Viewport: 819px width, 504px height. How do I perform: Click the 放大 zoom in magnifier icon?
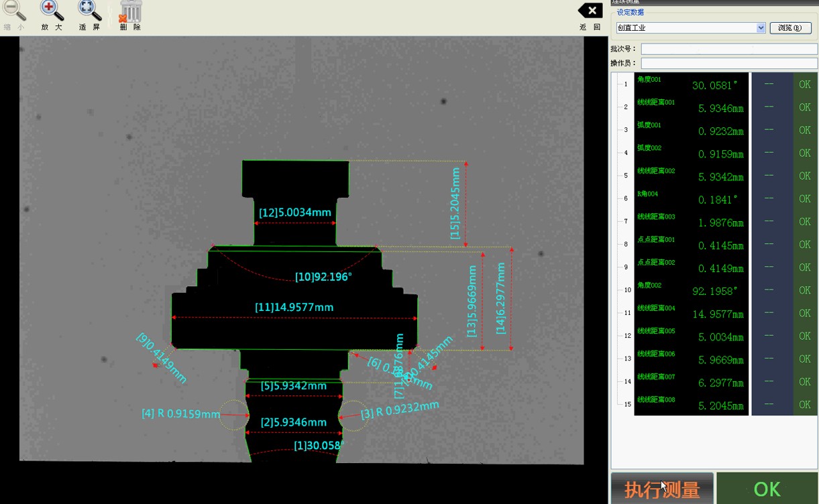(x=52, y=11)
